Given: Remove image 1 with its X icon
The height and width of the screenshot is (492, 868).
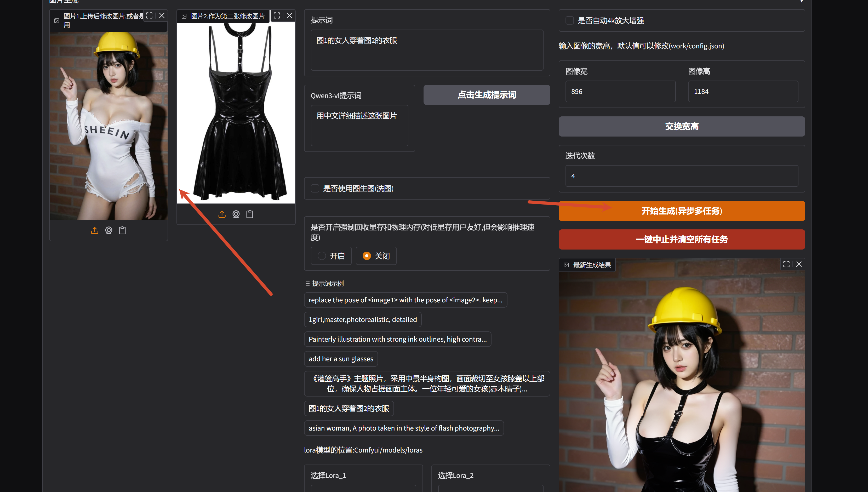Looking at the screenshot, I should click(162, 15).
